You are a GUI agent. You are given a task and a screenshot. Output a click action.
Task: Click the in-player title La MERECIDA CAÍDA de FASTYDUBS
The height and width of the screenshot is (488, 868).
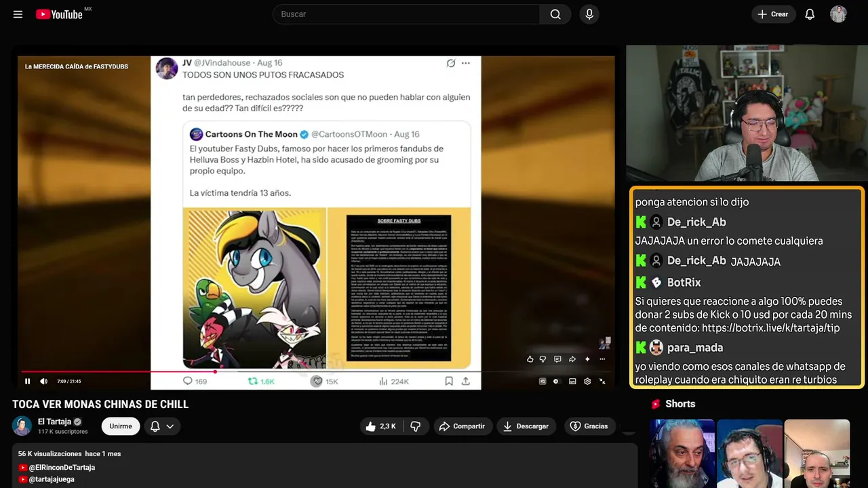click(77, 66)
